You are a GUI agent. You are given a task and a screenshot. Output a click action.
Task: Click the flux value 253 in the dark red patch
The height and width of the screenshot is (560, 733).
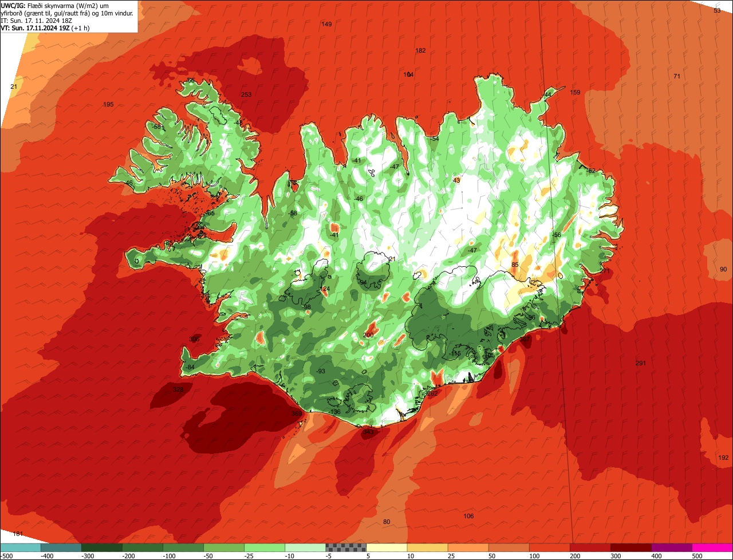click(x=246, y=94)
